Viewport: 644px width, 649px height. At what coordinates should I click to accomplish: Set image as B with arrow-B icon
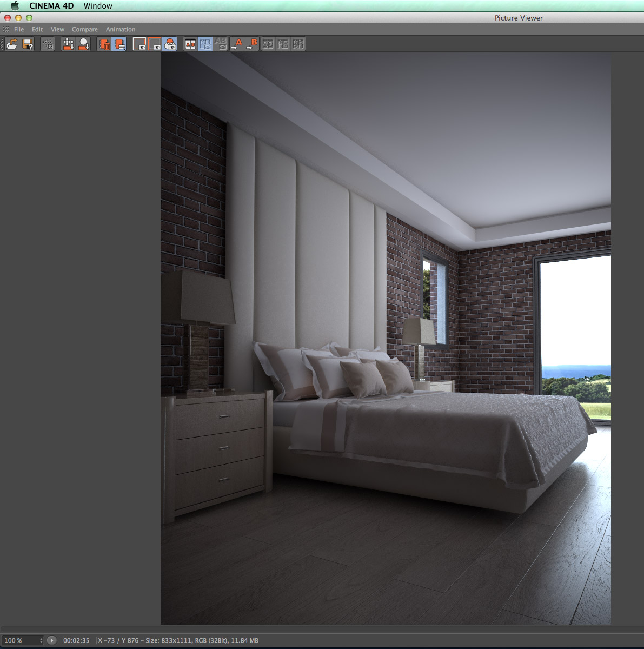coord(252,44)
